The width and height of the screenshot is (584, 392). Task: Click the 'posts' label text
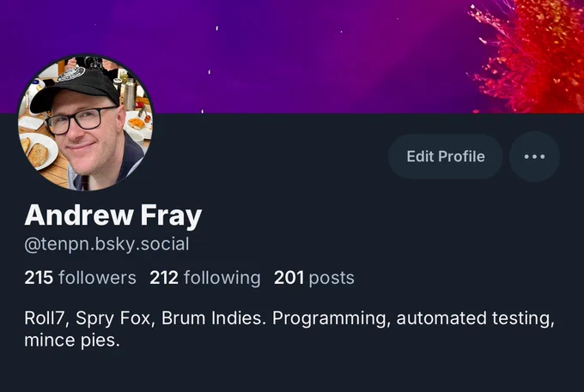pyautogui.click(x=332, y=279)
